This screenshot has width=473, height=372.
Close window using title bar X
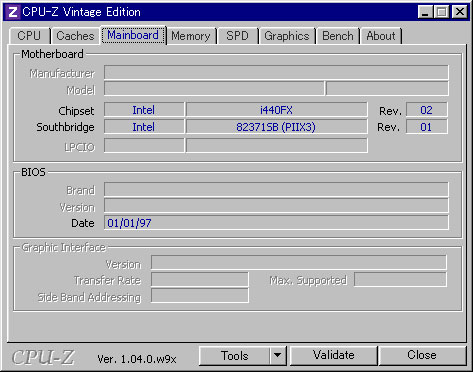pyautogui.click(x=460, y=12)
